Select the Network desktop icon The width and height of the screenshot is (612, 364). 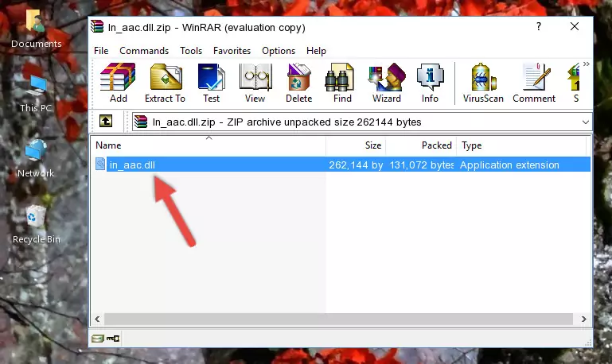(x=36, y=159)
